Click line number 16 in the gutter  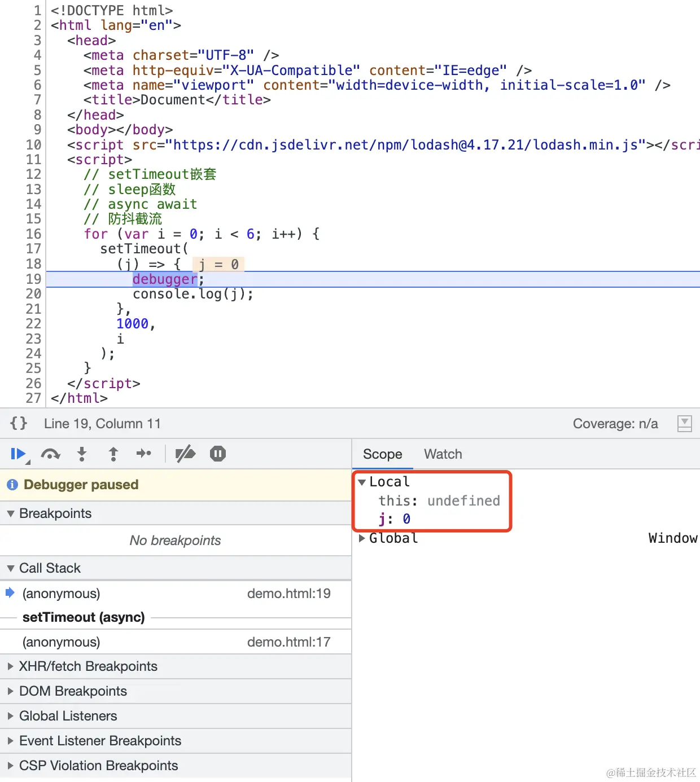[34, 234]
